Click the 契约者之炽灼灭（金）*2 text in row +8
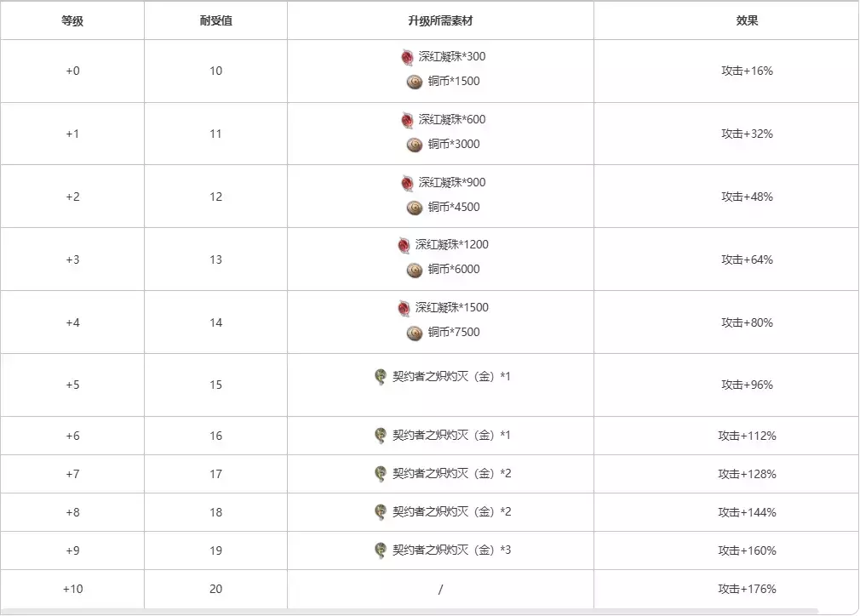 coord(451,512)
